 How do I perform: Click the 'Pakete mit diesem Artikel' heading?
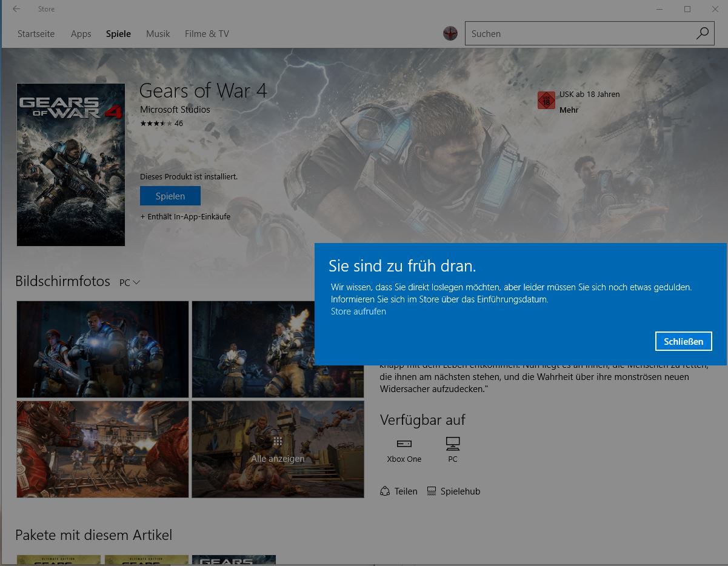(x=93, y=535)
